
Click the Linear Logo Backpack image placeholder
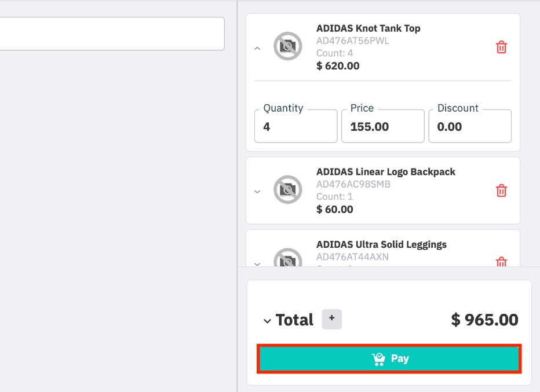pyautogui.click(x=288, y=190)
